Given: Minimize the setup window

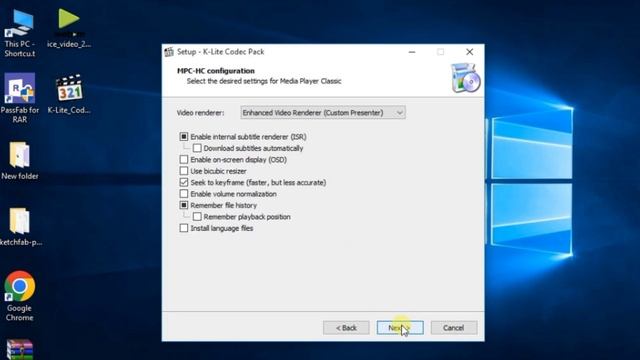Looking at the screenshot, I should tap(412, 52).
